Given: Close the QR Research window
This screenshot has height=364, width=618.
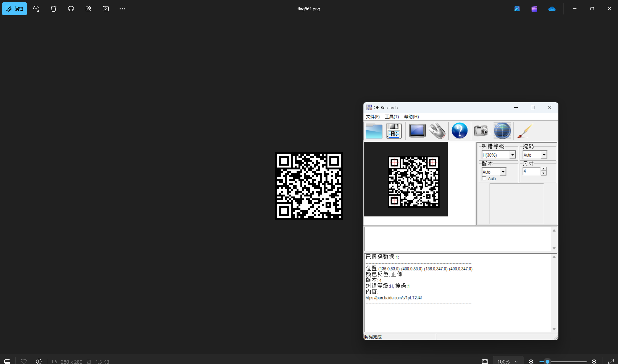Looking at the screenshot, I should click(550, 107).
